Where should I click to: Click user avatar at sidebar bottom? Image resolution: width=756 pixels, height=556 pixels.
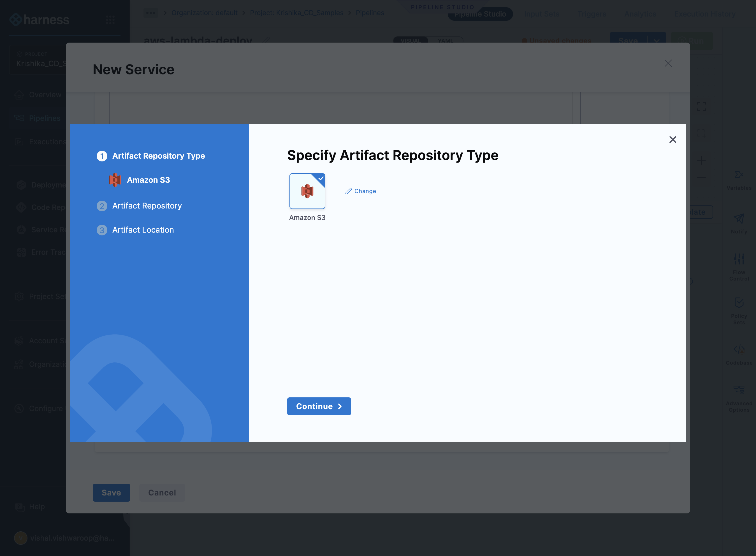pyautogui.click(x=20, y=538)
